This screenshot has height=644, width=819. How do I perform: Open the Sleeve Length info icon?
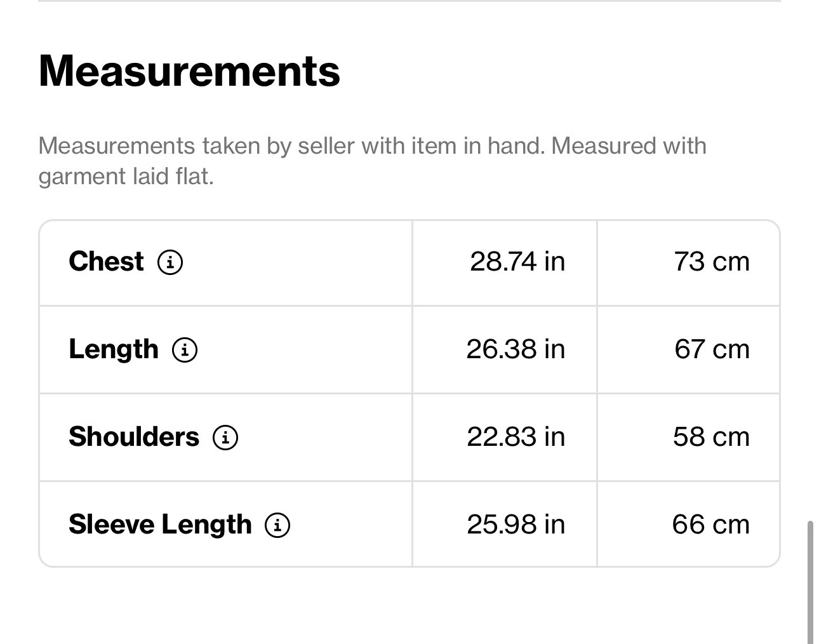coord(277,525)
